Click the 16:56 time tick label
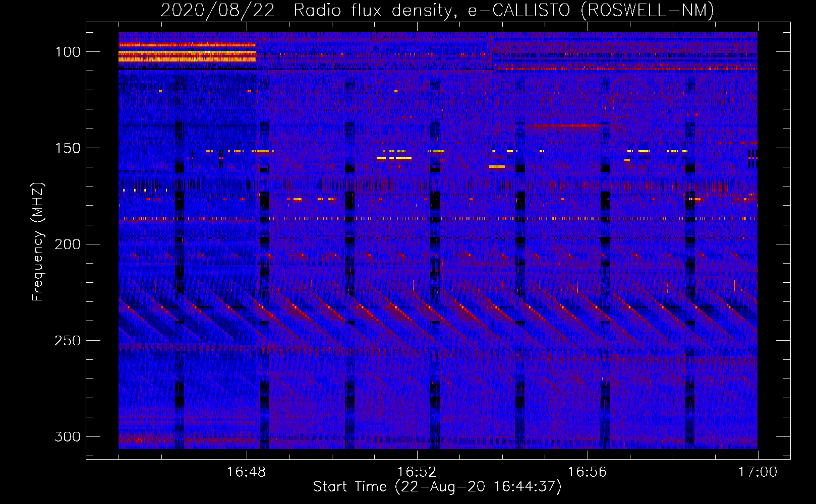This screenshot has height=504, width=816. (587, 472)
